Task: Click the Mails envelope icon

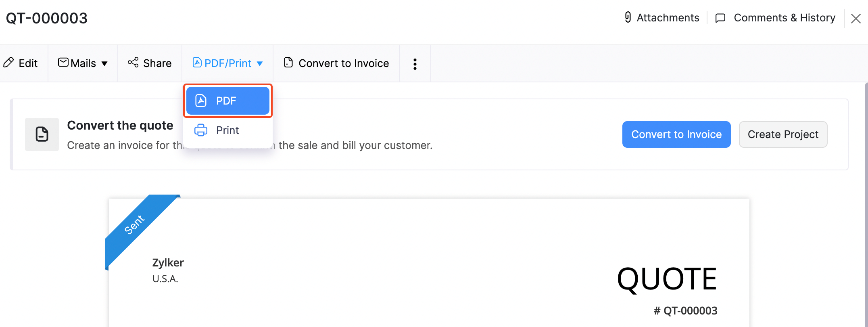Action: pyautogui.click(x=63, y=62)
